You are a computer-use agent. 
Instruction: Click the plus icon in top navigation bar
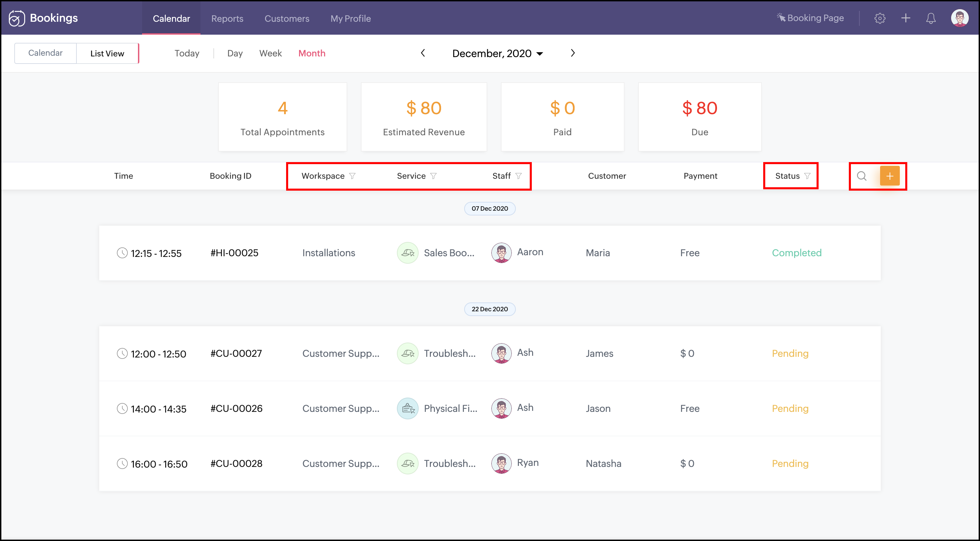[x=906, y=18]
